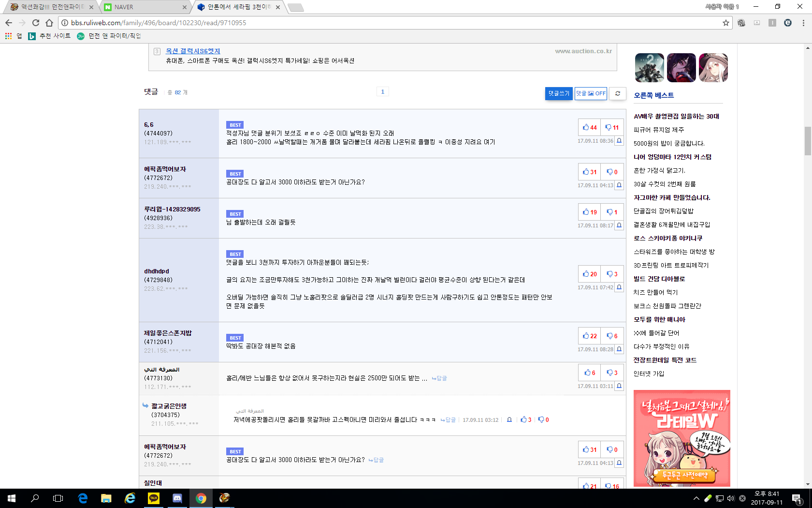Image resolution: width=812 pixels, height=508 pixels.
Task: Bookmark this page with the star icon
Action: click(x=725, y=23)
